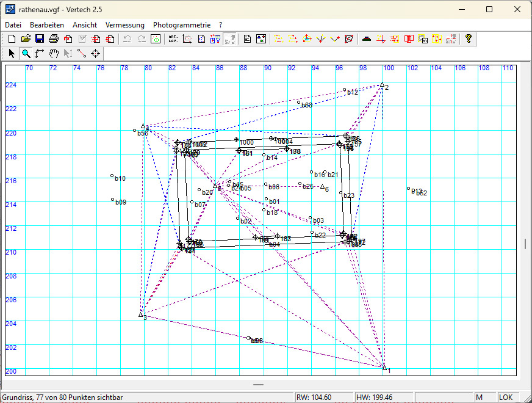This screenshot has width=532, height=403.
Task: Print the drawing using the printer icon
Action: [x=54, y=38]
